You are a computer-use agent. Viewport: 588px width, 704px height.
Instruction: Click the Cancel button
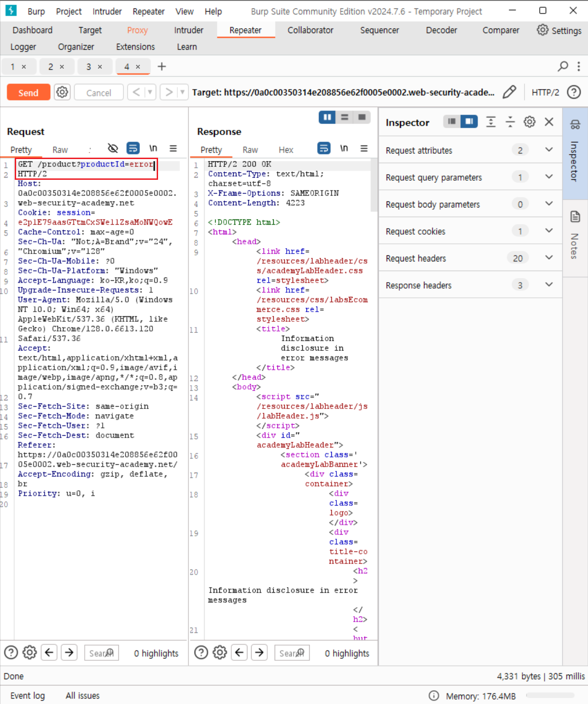pyautogui.click(x=99, y=92)
